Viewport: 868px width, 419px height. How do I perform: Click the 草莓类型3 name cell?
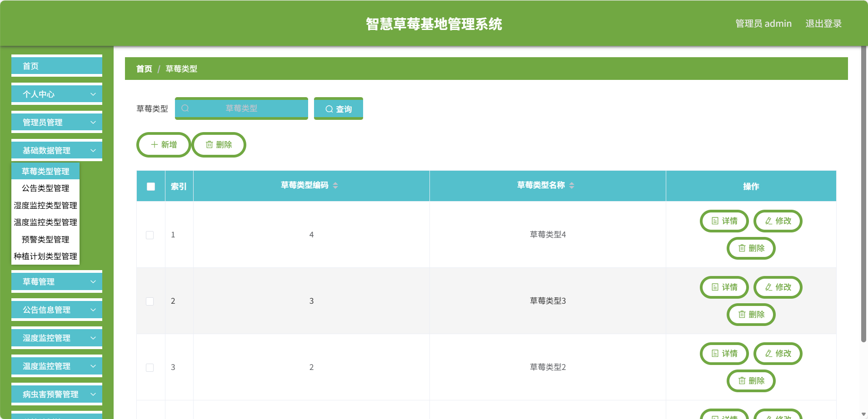tap(548, 301)
